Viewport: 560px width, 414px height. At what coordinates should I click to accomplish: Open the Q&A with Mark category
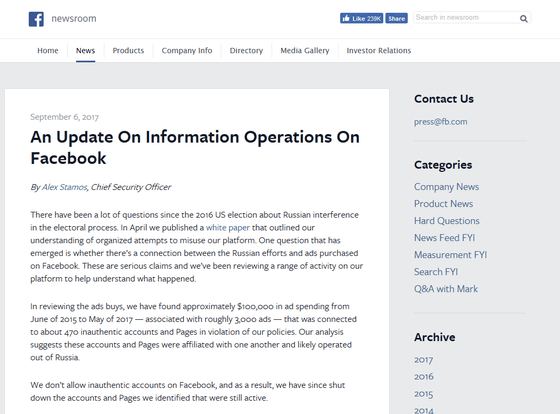446,289
